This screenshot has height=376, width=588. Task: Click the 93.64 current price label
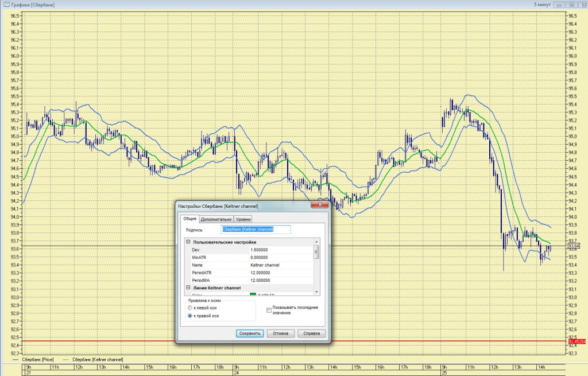(574, 246)
